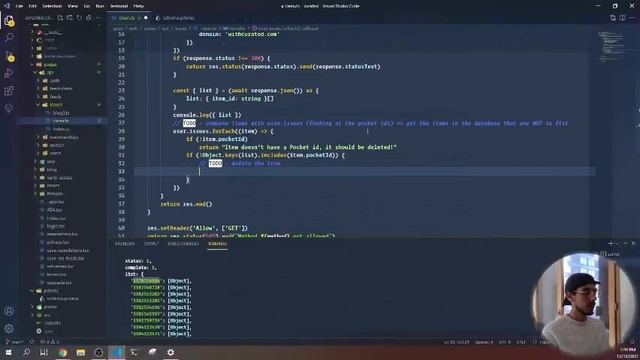Open 404.tsx in the Explorer tree
This screenshot has height=360, width=640.
[x=54, y=210]
